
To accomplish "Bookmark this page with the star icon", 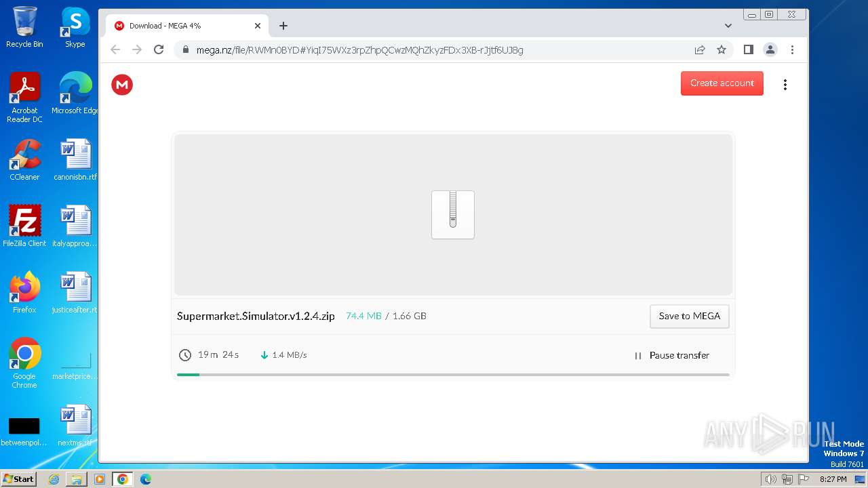I will [722, 49].
